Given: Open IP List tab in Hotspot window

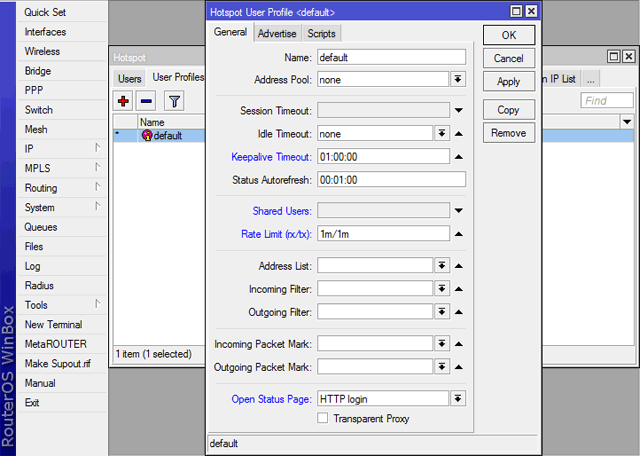Looking at the screenshot, I should coord(560,78).
